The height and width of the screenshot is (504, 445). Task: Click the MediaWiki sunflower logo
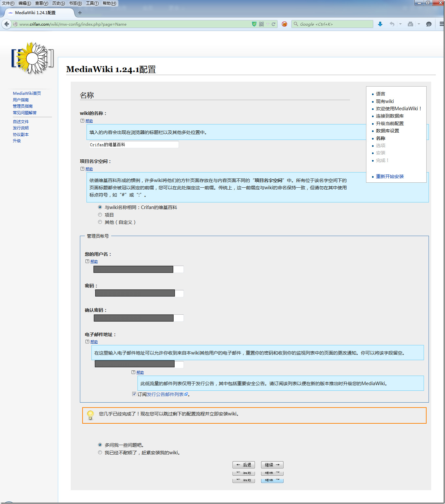[x=32, y=58]
